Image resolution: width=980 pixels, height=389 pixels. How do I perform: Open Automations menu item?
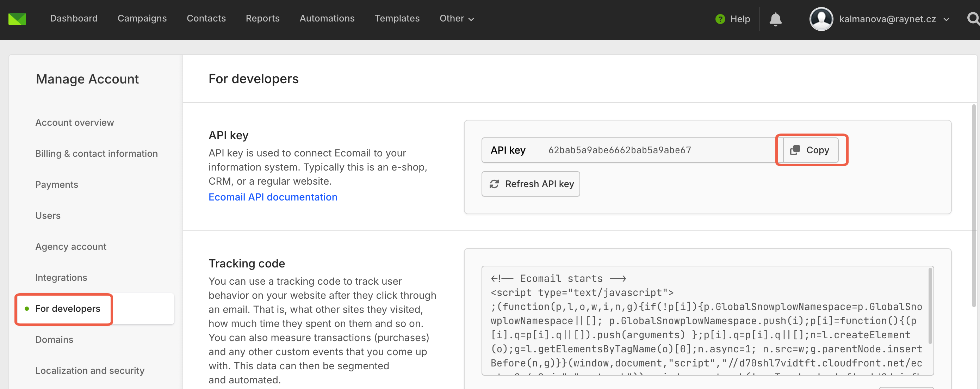[327, 18]
